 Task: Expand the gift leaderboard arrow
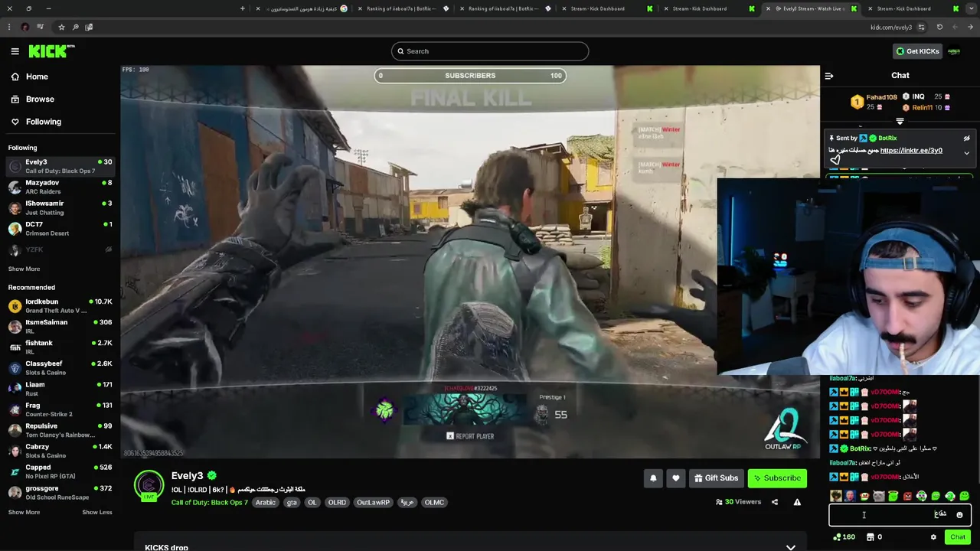[x=900, y=121]
